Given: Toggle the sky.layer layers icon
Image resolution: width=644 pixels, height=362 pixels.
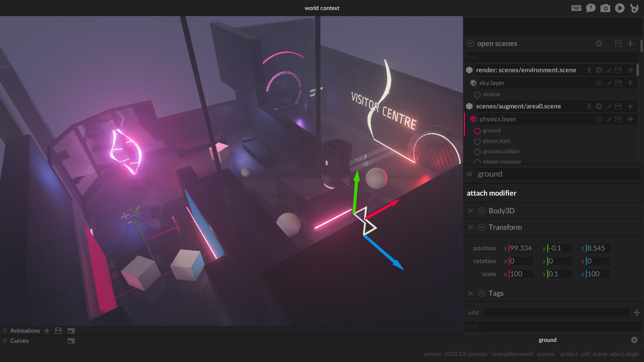Looking at the screenshot, I should [x=473, y=83].
